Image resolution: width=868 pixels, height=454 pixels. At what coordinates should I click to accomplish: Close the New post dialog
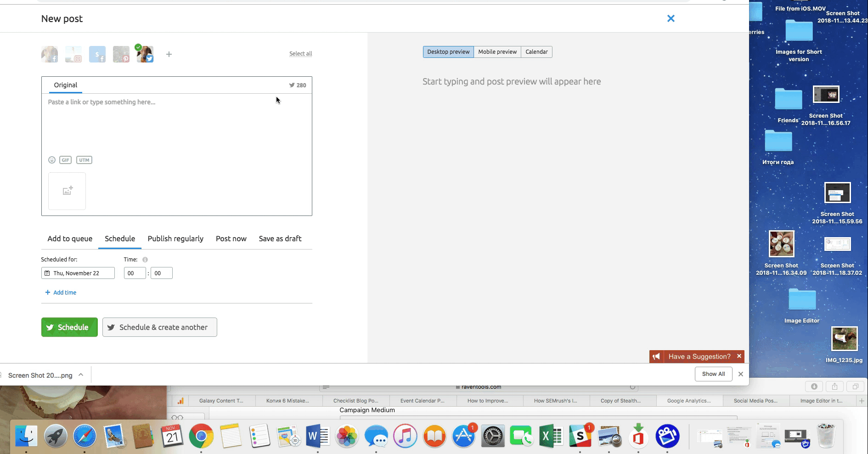tap(671, 18)
